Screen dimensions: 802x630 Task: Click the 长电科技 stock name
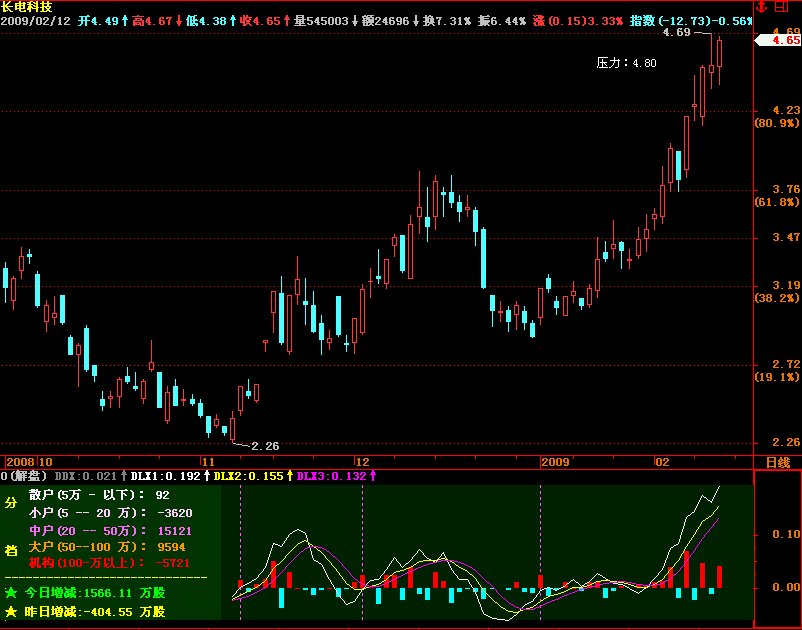[27, 7]
